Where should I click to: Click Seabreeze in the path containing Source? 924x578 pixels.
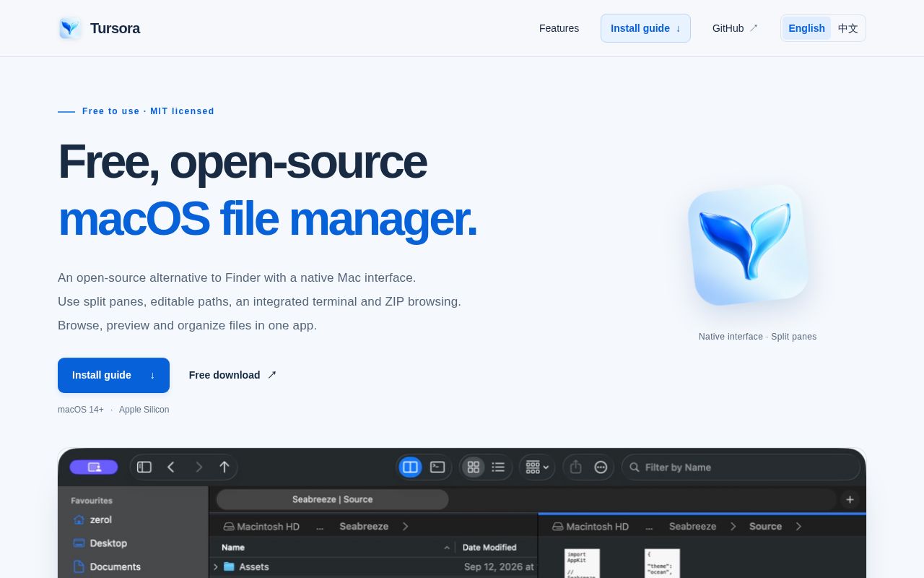click(x=693, y=527)
